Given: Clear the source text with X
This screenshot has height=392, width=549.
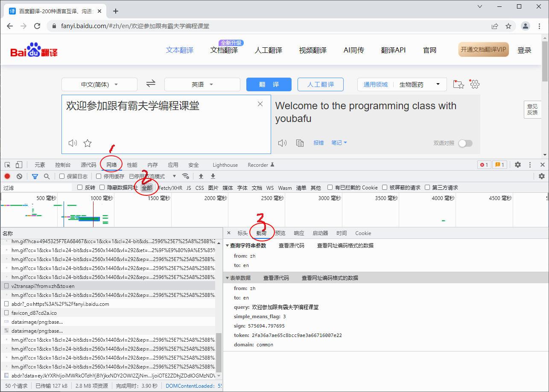Looking at the screenshot, I should coord(260,104).
